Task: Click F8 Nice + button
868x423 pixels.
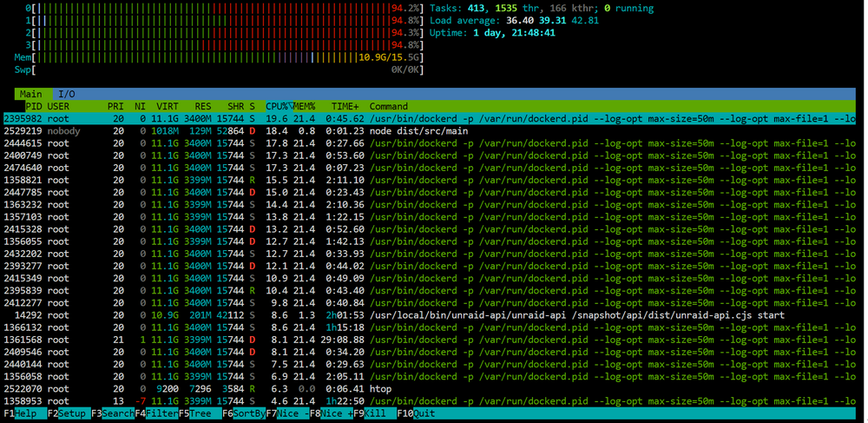Action: click(x=332, y=413)
